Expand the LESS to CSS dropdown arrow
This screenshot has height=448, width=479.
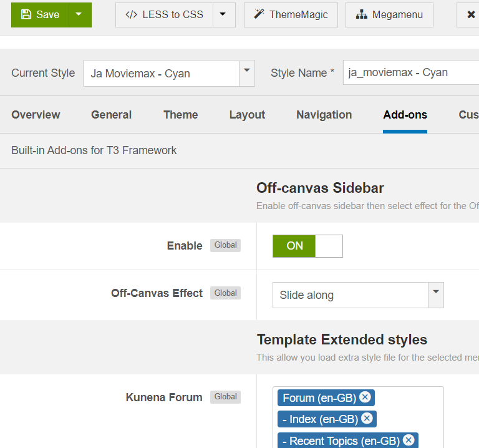[224, 15]
